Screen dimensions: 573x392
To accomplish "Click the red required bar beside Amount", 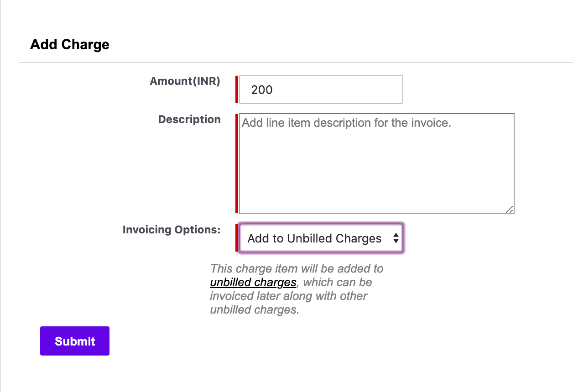I will click(x=237, y=89).
